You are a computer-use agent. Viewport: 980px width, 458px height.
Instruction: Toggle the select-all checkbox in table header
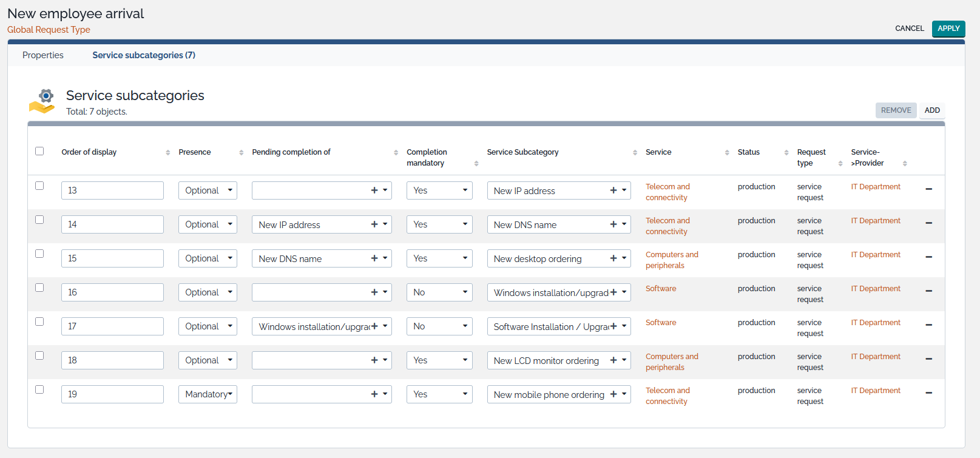39,151
